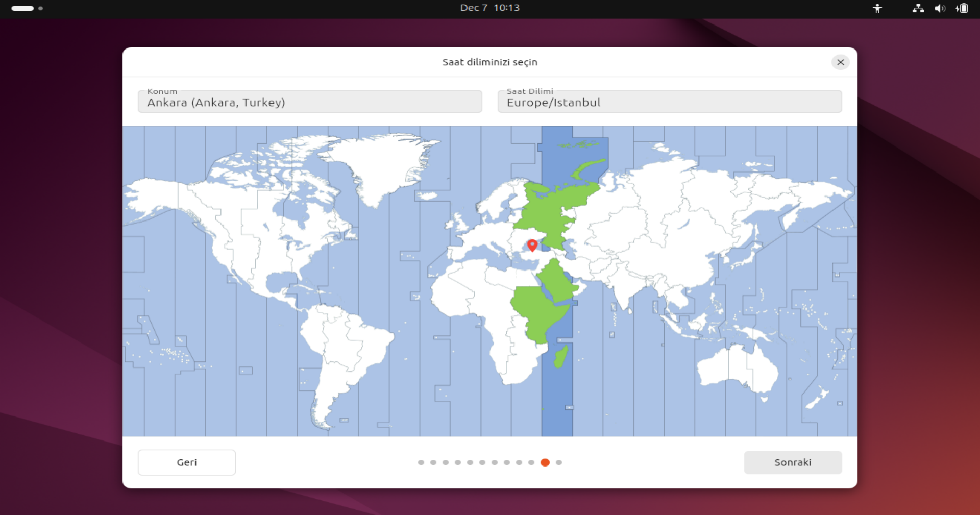Open Activities via the top-left workspace pill
The width and height of the screenshot is (980, 515).
click(23, 8)
